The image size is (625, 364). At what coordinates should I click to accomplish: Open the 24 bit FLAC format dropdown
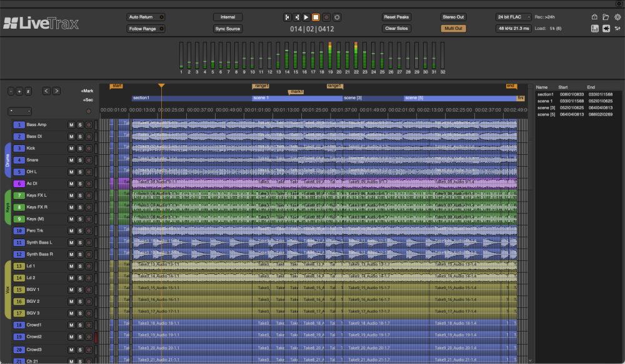tap(513, 17)
